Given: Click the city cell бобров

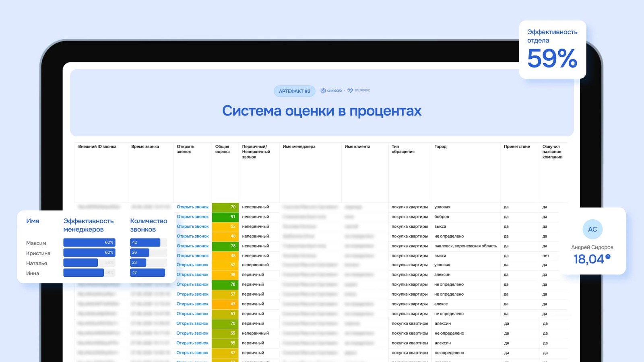Looking at the screenshot, I should pyautogui.click(x=442, y=217).
